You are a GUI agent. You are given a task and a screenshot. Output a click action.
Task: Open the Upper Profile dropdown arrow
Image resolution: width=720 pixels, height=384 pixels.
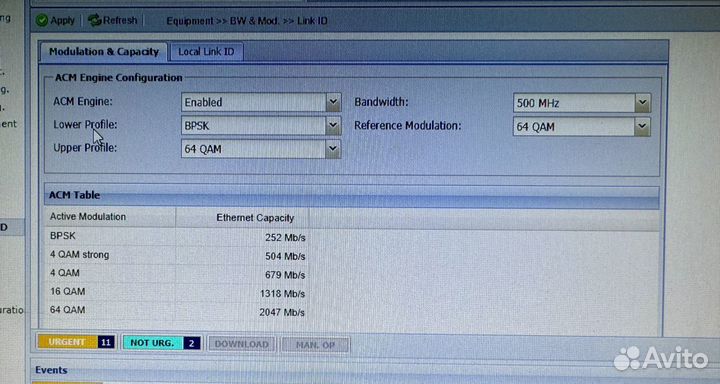[x=333, y=149]
